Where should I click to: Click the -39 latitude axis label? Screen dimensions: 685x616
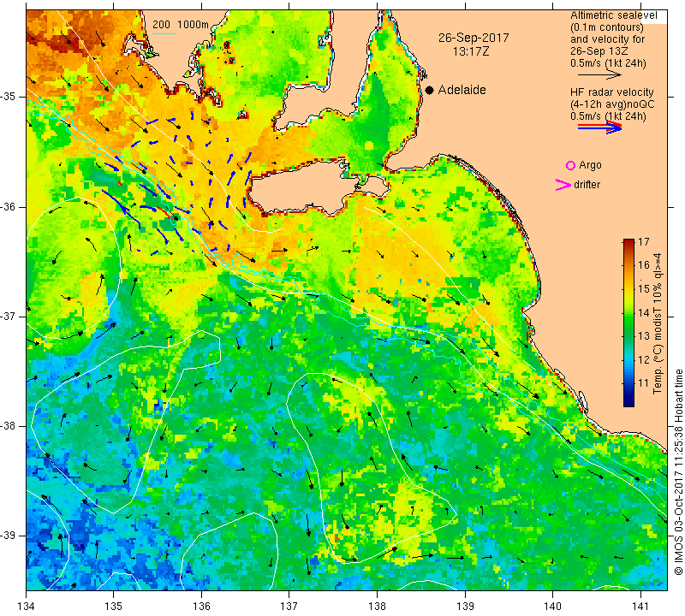9,536
